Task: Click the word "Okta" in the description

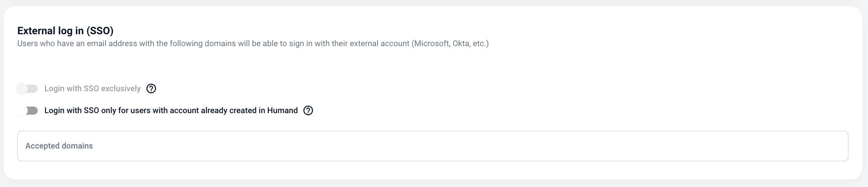Action: pyautogui.click(x=461, y=44)
